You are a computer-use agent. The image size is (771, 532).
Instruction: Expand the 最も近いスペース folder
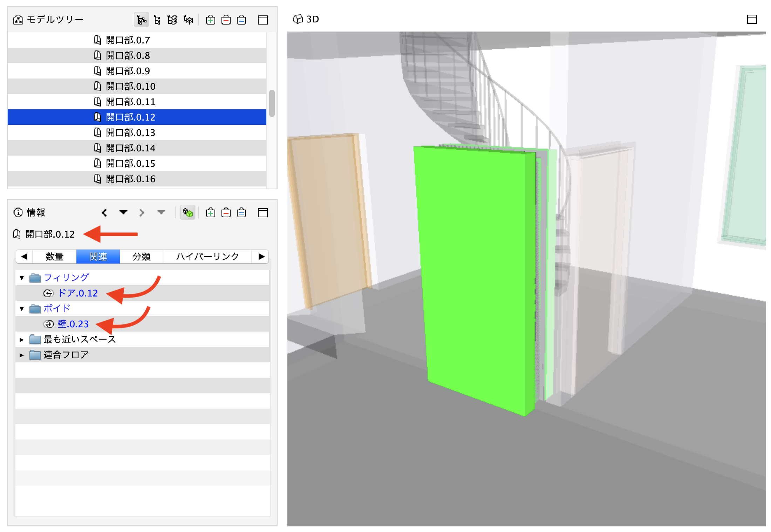(x=22, y=340)
